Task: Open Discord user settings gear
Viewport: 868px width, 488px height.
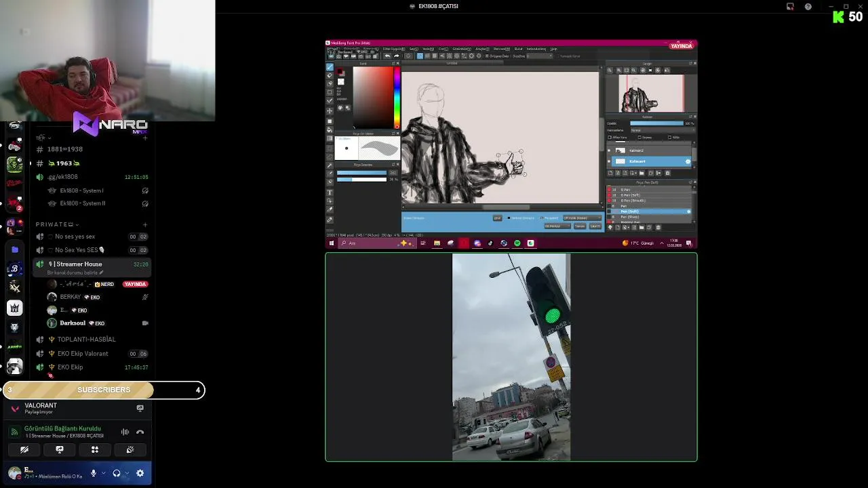Action: pyautogui.click(x=140, y=473)
